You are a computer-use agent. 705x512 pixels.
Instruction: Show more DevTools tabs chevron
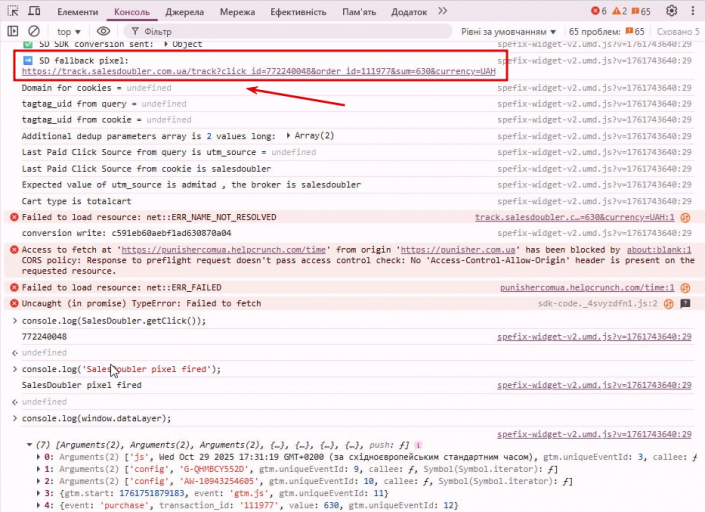point(443,11)
